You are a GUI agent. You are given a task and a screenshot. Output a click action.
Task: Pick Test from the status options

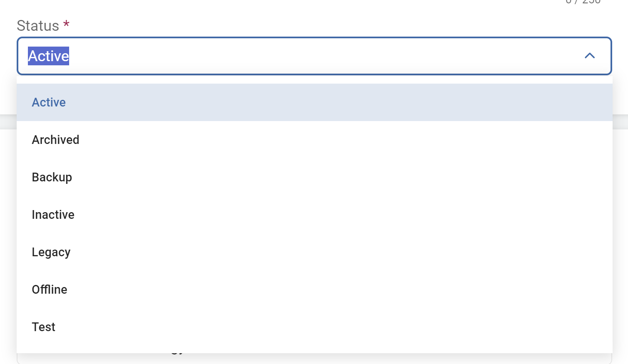[44, 327]
